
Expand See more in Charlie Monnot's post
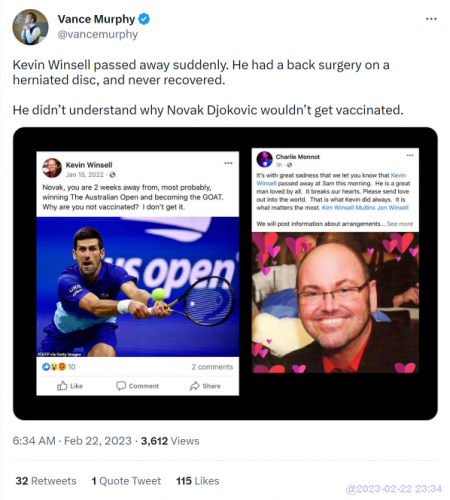tap(400, 224)
